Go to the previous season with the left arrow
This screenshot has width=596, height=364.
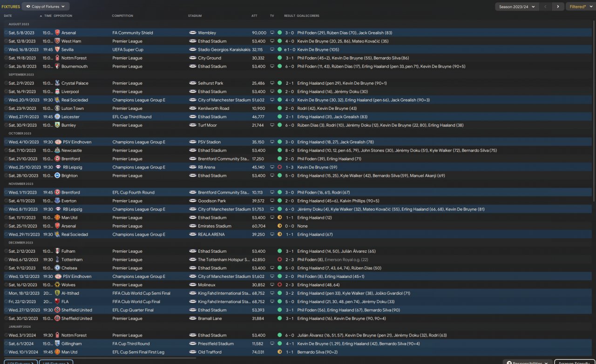545,7
